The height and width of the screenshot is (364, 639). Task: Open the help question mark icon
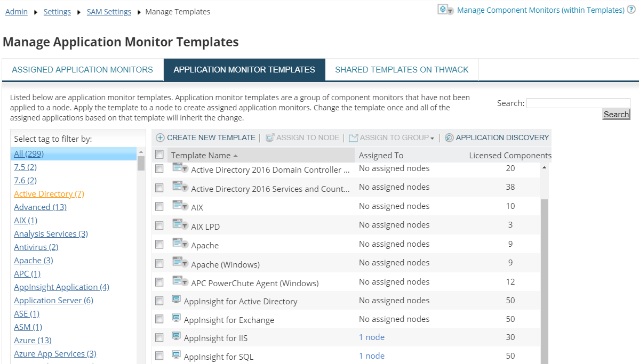point(633,10)
